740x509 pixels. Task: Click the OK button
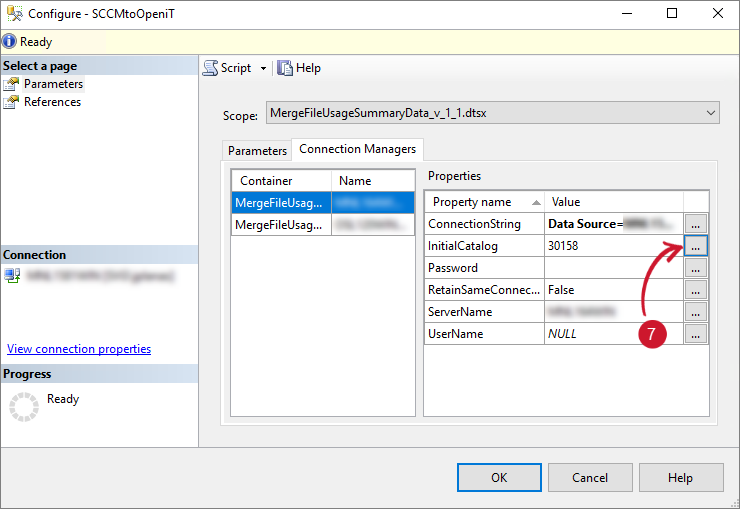(x=499, y=477)
